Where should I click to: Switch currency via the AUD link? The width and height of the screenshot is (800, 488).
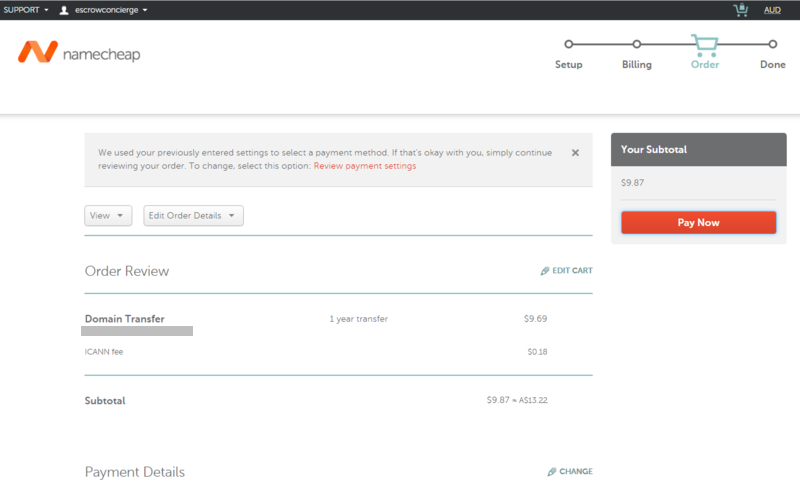click(772, 10)
